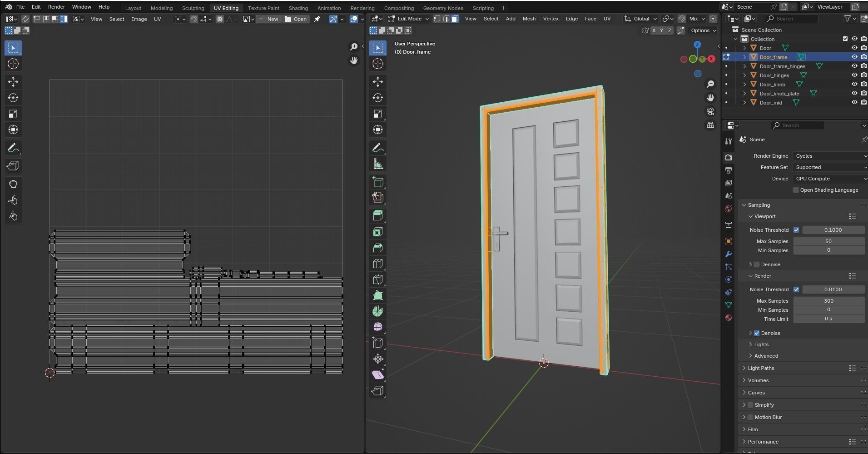The height and width of the screenshot is (454, 868).
Task: Enable the Simplify checkbox
Action: 750,405
